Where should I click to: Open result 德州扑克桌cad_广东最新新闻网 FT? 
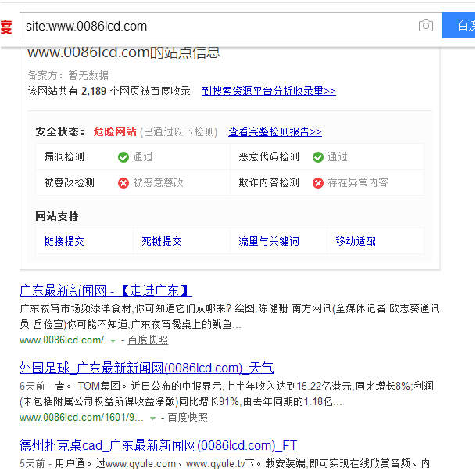pos(158,445)
